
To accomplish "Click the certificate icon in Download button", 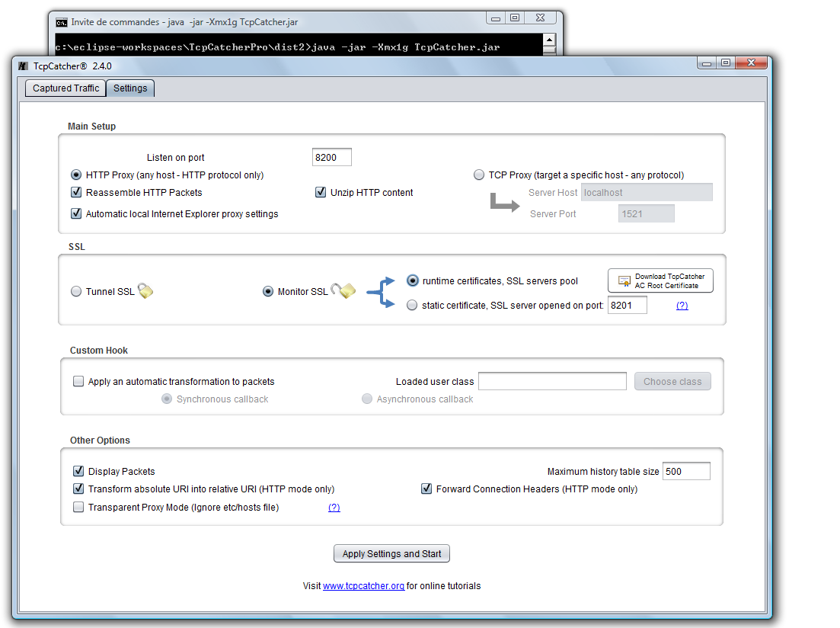I will tap(624, 281).
